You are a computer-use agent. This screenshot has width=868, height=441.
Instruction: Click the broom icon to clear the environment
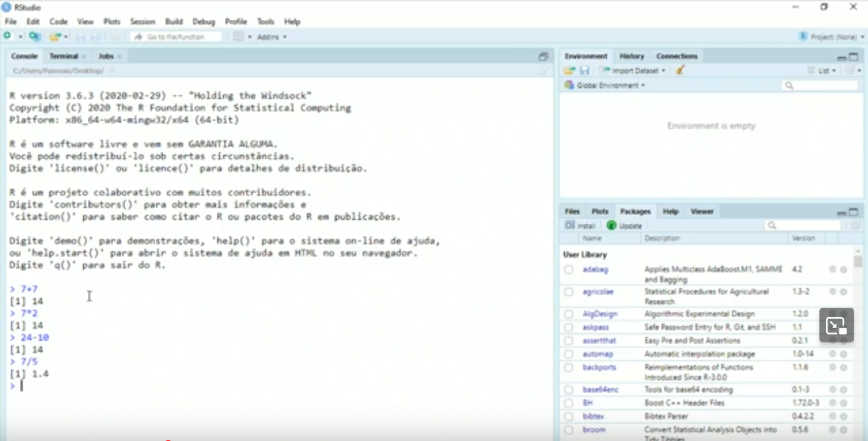[x=680, y=71]
